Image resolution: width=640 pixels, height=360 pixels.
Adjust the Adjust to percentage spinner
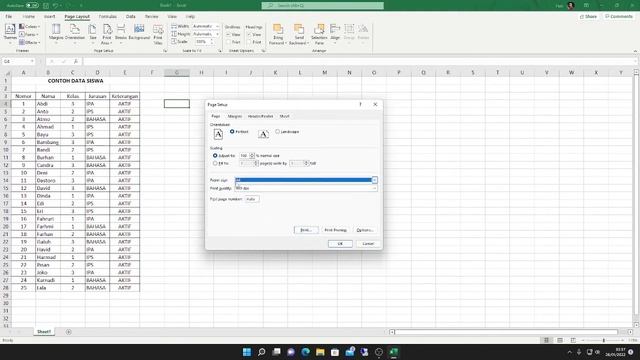coord(252,156)
